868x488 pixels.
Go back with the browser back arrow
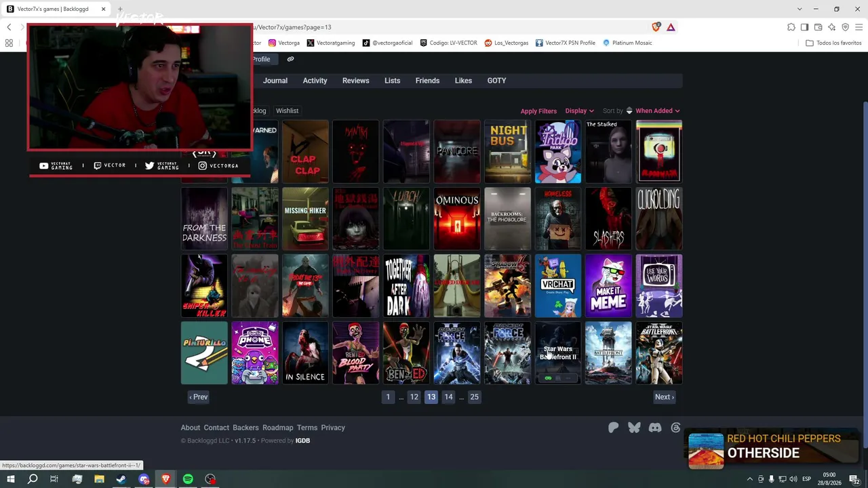(9, 27)
